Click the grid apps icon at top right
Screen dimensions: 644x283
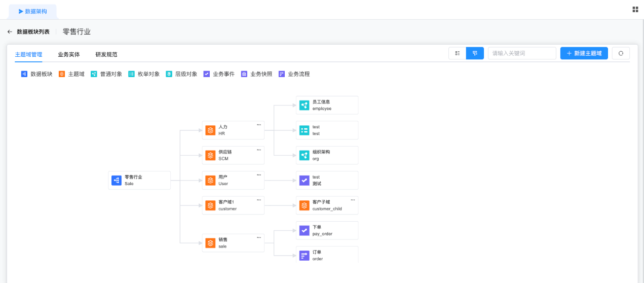pyautogui.click(x=635, y=10)
